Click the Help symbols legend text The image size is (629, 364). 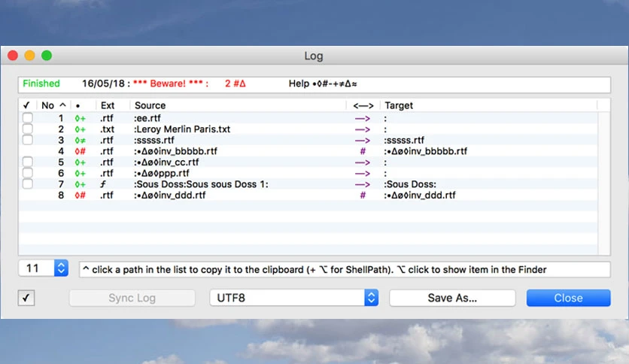click(x=323, y=83)
